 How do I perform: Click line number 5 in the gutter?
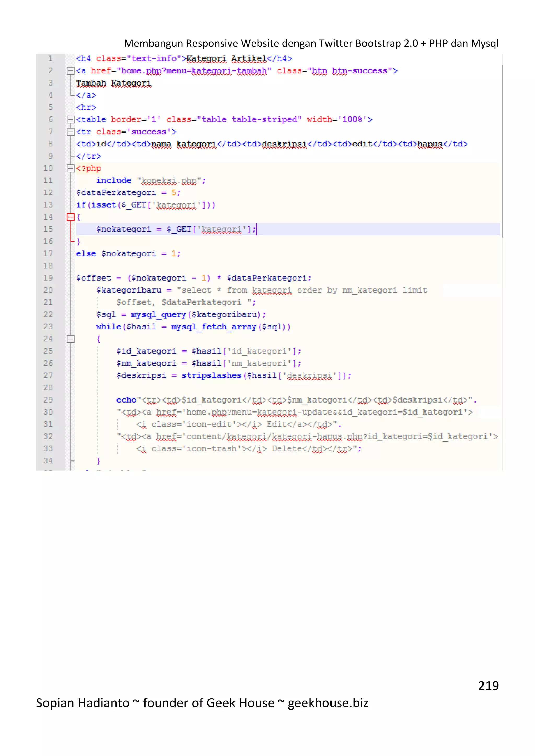(x=50, y=107)
